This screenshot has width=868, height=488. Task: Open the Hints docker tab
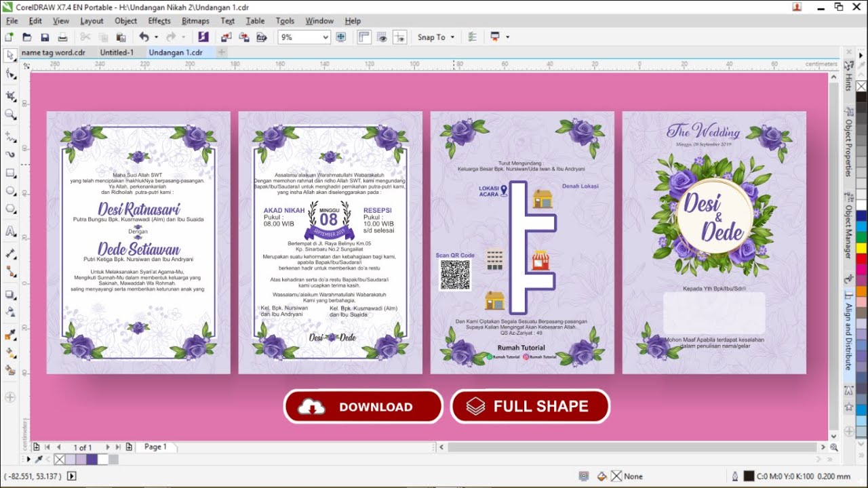848,77
